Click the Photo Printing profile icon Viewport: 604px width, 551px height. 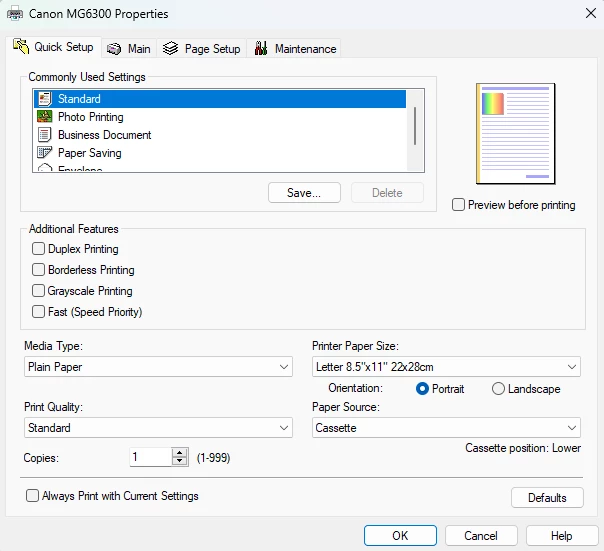(45, 116)
